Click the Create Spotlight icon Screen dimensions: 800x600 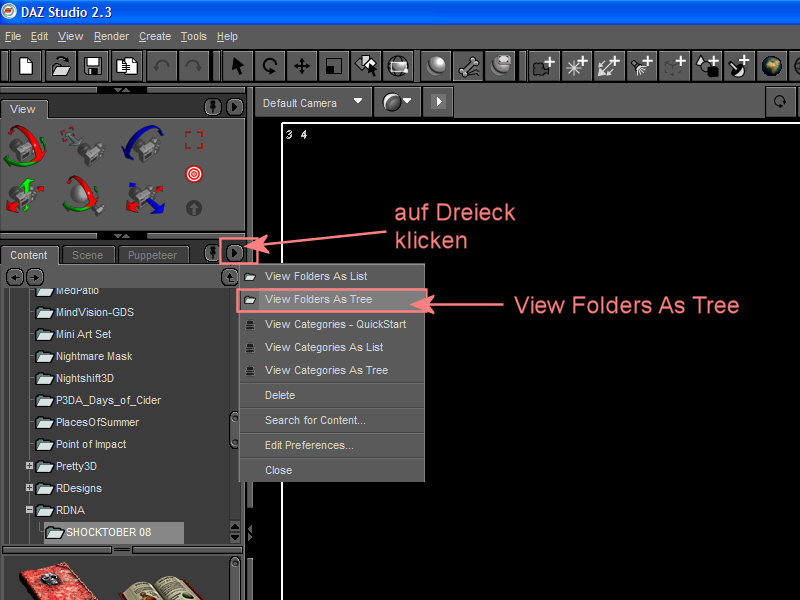[642, 66]
